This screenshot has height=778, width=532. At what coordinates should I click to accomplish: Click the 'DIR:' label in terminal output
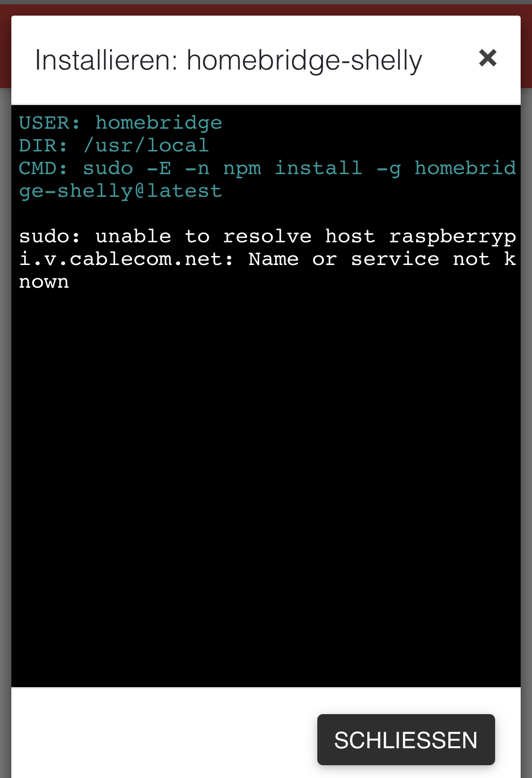43,146
